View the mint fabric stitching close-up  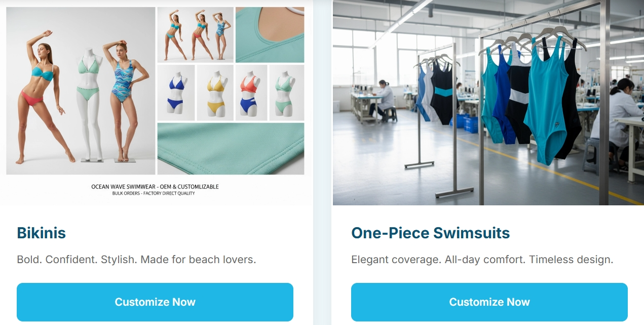click(x=231, y=149)
